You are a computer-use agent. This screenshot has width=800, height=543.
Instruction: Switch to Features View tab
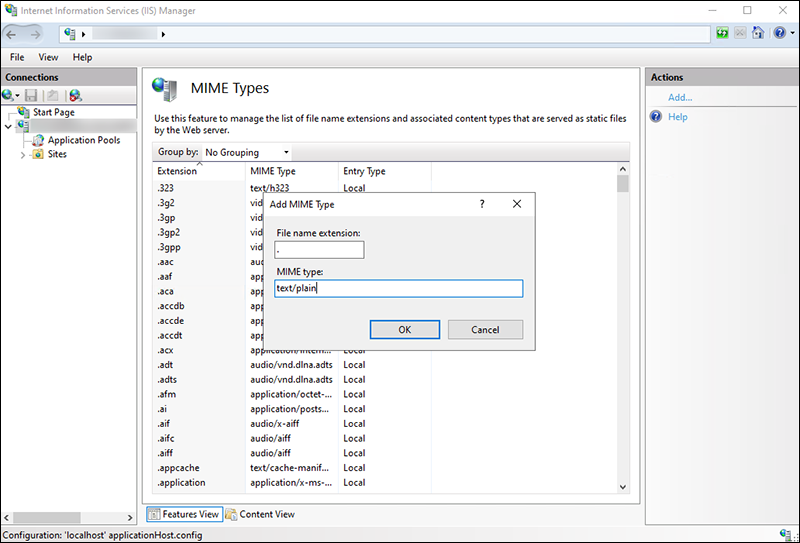pos(185,514)
